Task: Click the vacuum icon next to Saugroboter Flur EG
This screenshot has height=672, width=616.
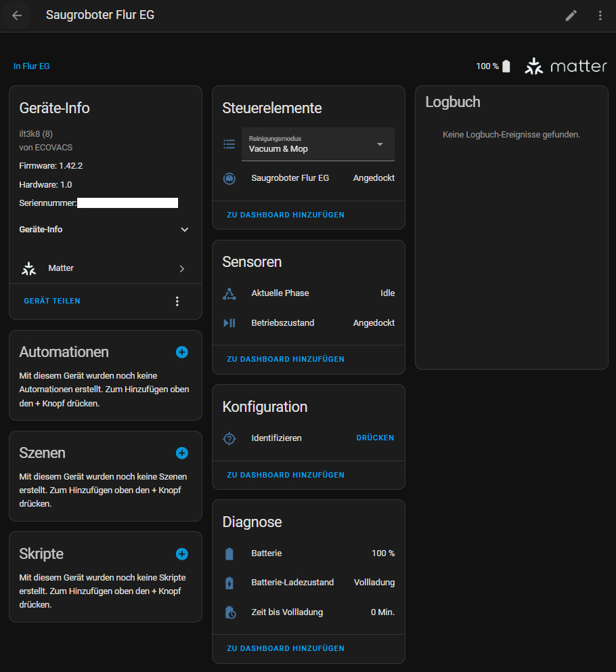Action: (229, 178)
